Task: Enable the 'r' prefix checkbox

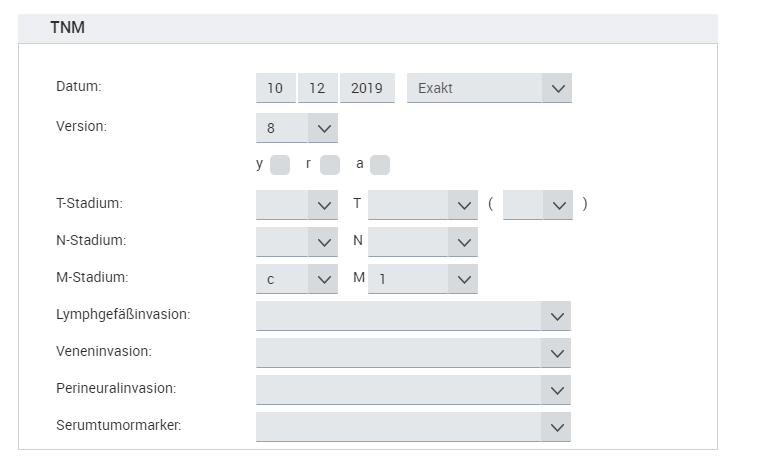Action: [330, 165]
